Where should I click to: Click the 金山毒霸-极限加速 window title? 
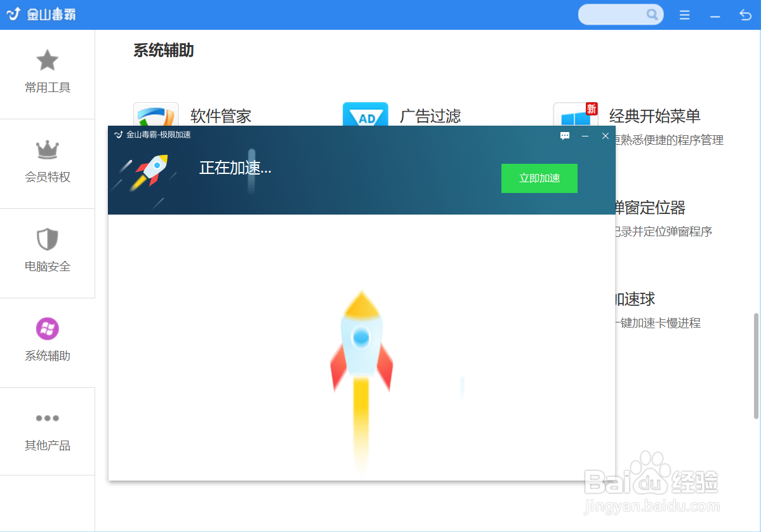[x=158, y=135]
